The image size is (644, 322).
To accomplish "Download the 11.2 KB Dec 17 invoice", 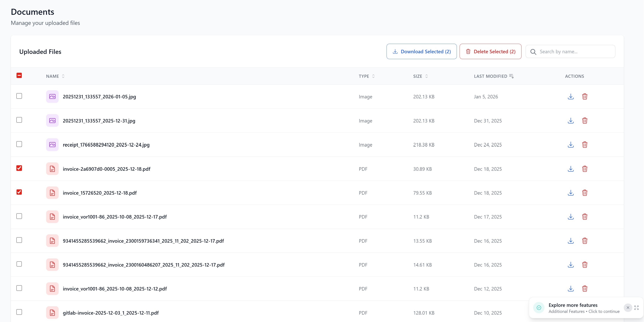I will [571, 217].
